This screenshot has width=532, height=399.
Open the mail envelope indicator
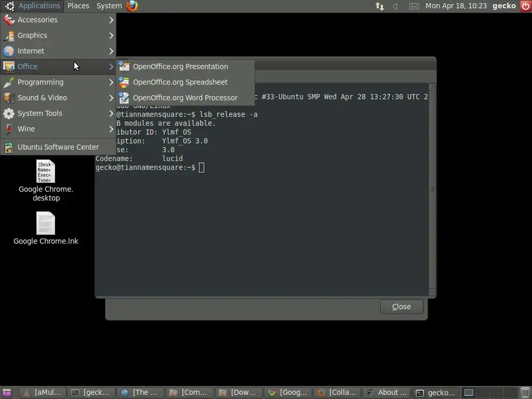coord(414,6)
